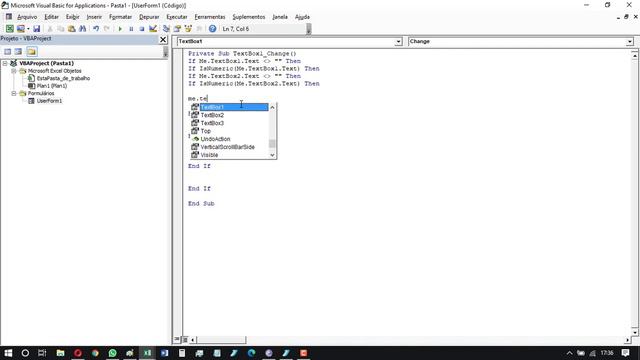The height and width of the screenshot is (360, 640).
Task: Click the Copy toolbar icon
Action: pos(60,29)
